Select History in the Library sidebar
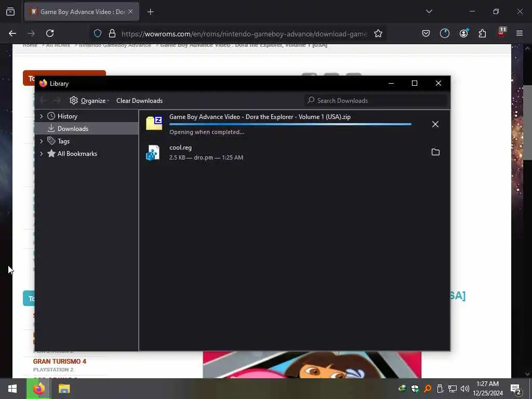The width and height of the screenshot is (532, 399). click(67, 116)
